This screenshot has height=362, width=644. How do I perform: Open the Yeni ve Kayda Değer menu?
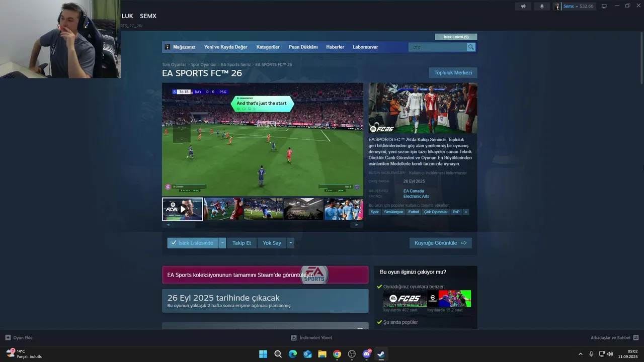coord(225,47)
